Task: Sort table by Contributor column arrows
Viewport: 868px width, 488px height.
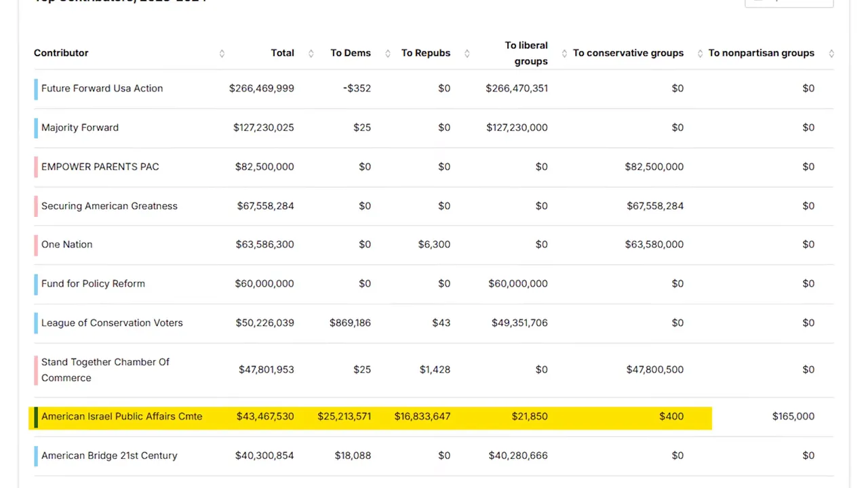Action: point(222,54)
